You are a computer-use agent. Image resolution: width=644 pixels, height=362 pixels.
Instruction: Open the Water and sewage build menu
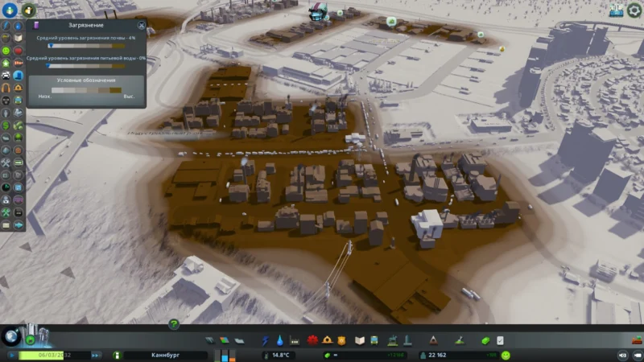point(279,340)
